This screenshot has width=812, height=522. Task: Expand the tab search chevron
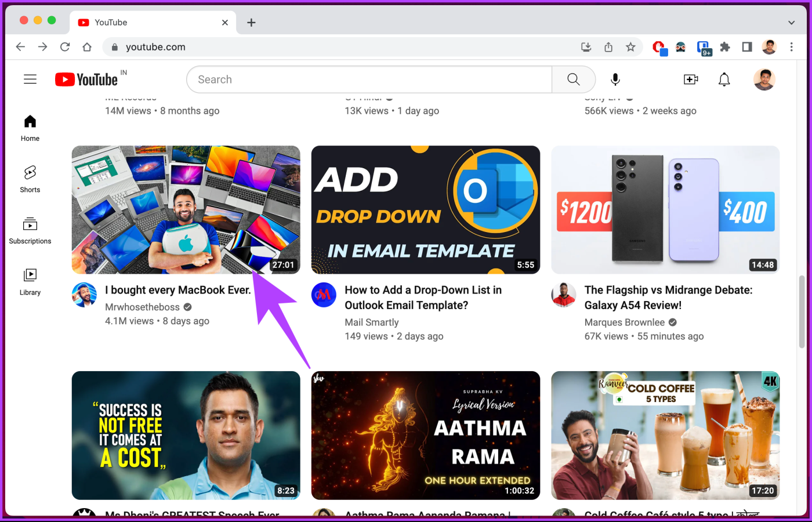pyautogui.click(x=791, y=23)
